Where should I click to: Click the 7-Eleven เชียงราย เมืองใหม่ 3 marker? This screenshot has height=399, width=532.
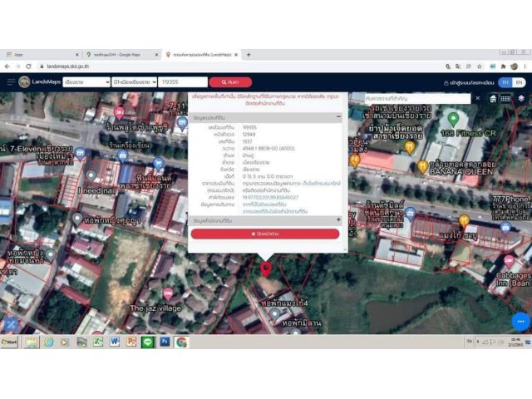tap(80, 154)
